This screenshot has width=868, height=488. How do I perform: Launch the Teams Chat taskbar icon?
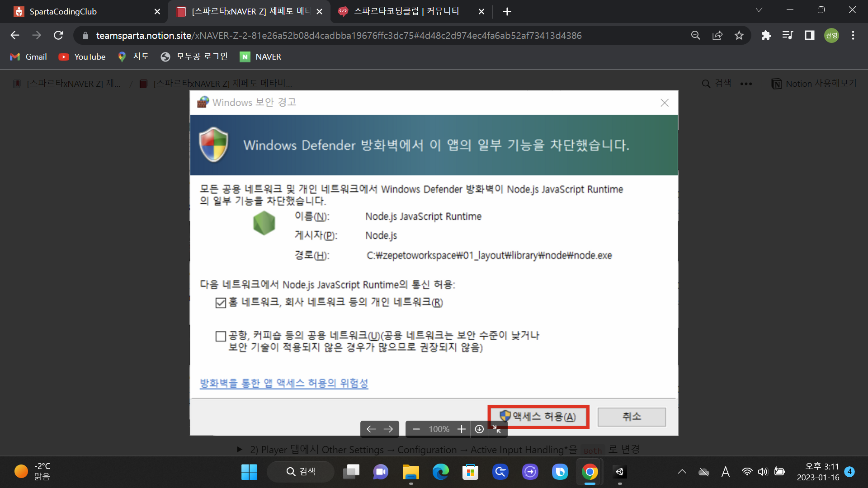point(381,472)
